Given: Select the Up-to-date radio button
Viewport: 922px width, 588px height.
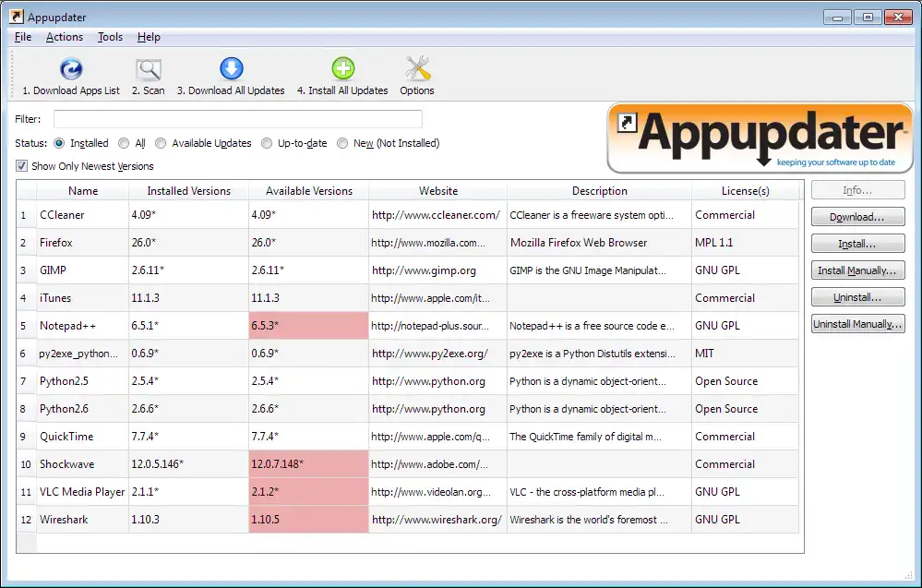Looking at the screenshot, I should pyautogui.click(x=267, y=143).
